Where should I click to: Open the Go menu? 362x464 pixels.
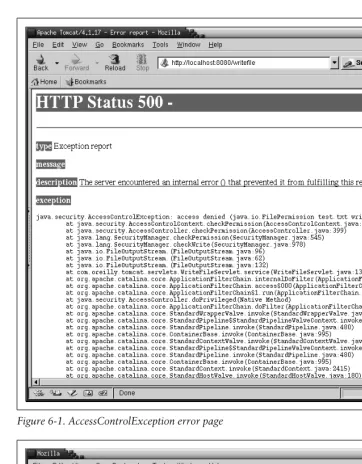coord(100,45)
